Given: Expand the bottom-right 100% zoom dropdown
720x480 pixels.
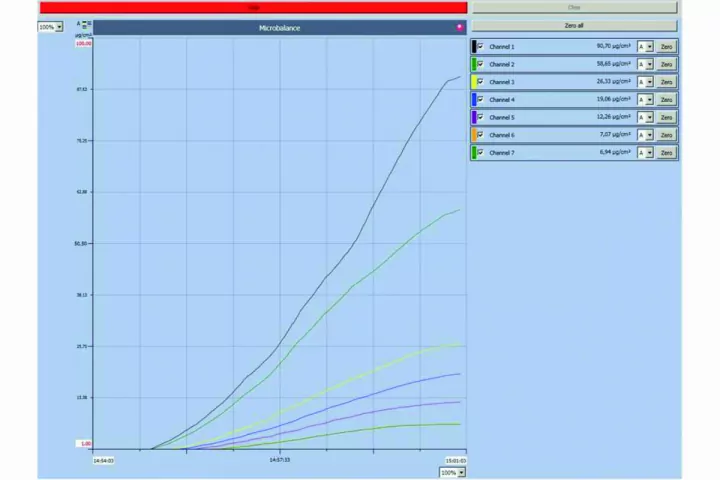Looking at the screenshot, I should (x=452, y=472).
